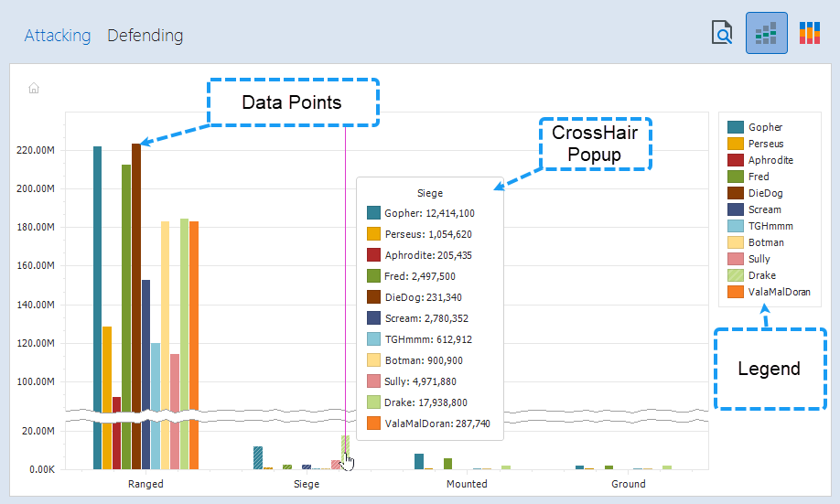The width and height of the screenshot is (840, 504).
Task: Select the DieDog bar in Ranged
Action: (x=136, y=274)
